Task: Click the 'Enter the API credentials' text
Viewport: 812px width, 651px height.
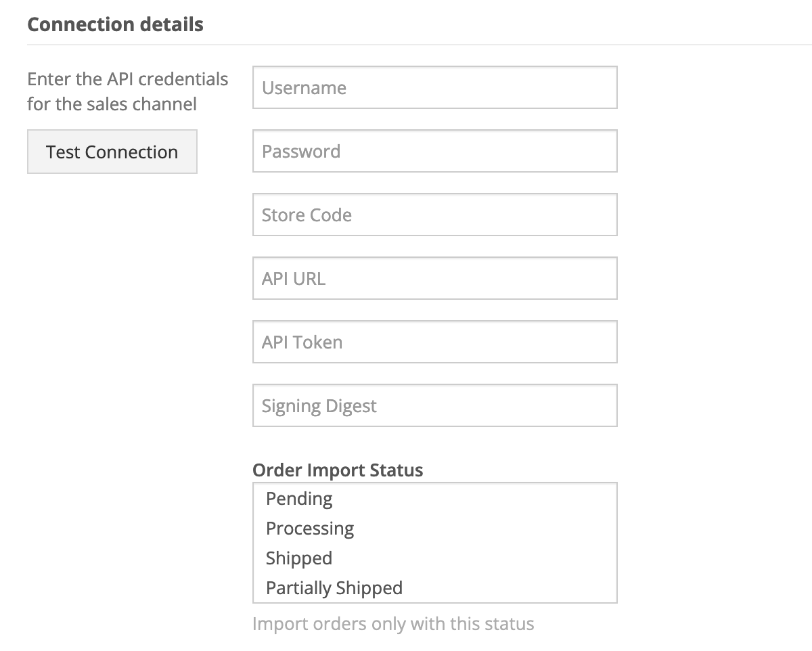Action: click(128, 79)
